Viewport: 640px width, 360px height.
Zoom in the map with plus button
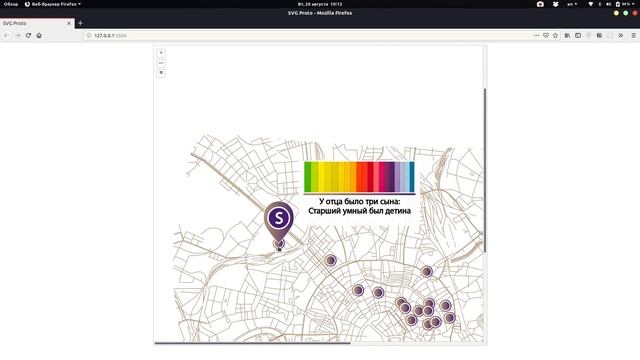click(x=161, y=53)
